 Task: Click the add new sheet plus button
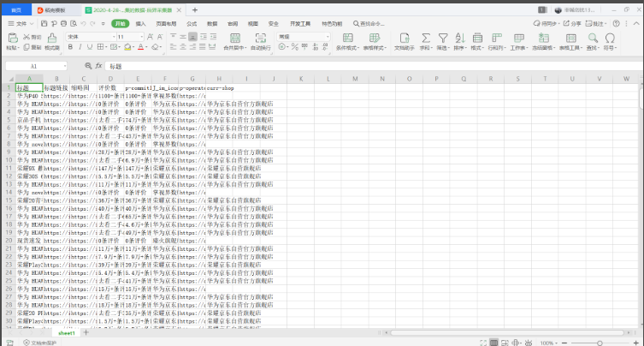(x=86, y=332)
